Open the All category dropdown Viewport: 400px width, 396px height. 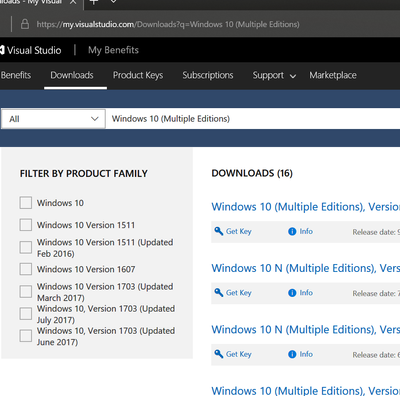(x=53, y=119)
